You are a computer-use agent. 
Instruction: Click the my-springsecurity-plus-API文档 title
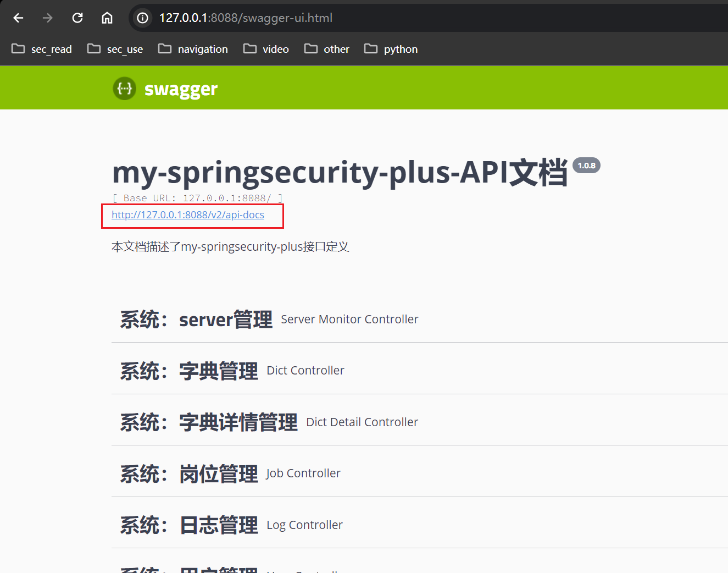[x=340, y=173]
